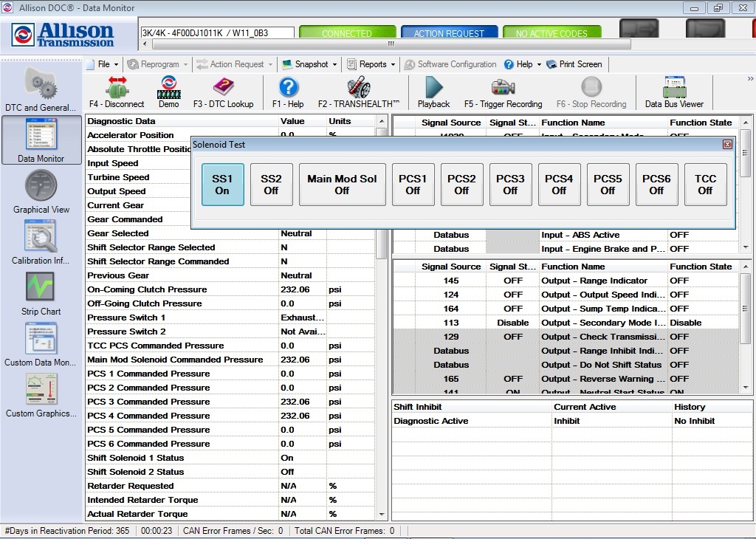Toggle PCS2 solenoid
This screenshot has width=756, height=539.
coord(461,185)
